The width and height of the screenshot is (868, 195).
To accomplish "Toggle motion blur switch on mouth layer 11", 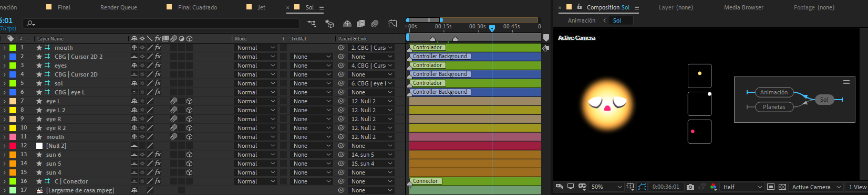I will [173, 137].
